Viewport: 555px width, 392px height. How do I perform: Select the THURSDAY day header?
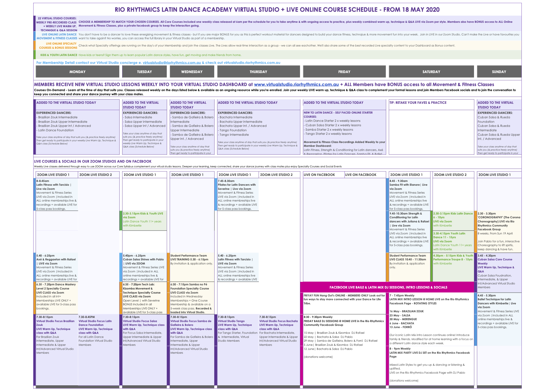point(259,72)
